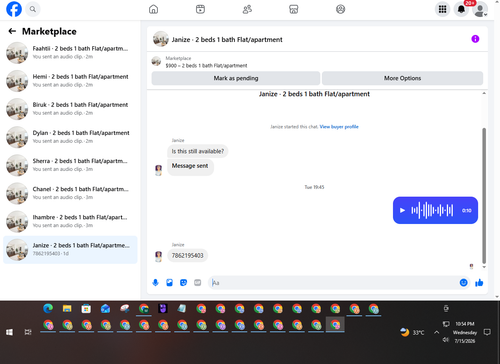Screen dimensions: 500x364
Task: Open the account profile menu
Action: (x=480, y=9)
